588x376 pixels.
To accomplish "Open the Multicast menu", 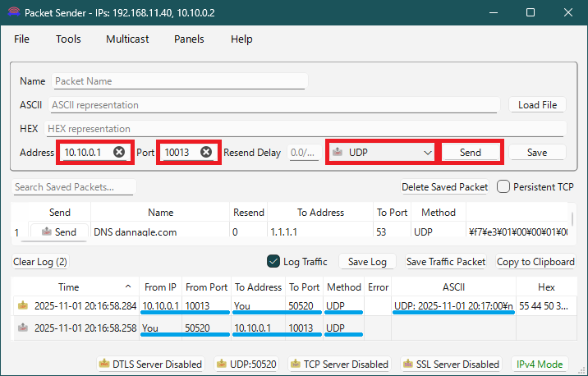I will 127,39.
